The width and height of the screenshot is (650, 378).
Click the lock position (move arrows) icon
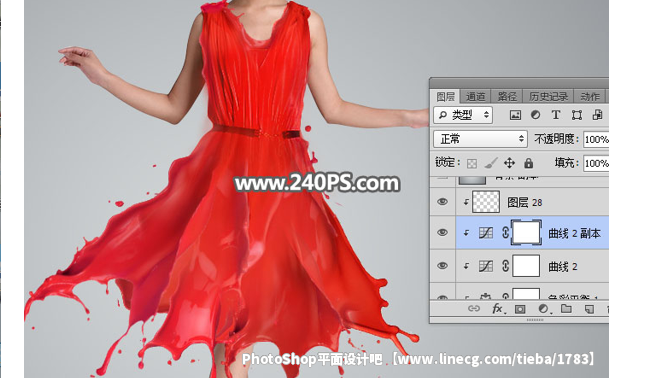509,163
